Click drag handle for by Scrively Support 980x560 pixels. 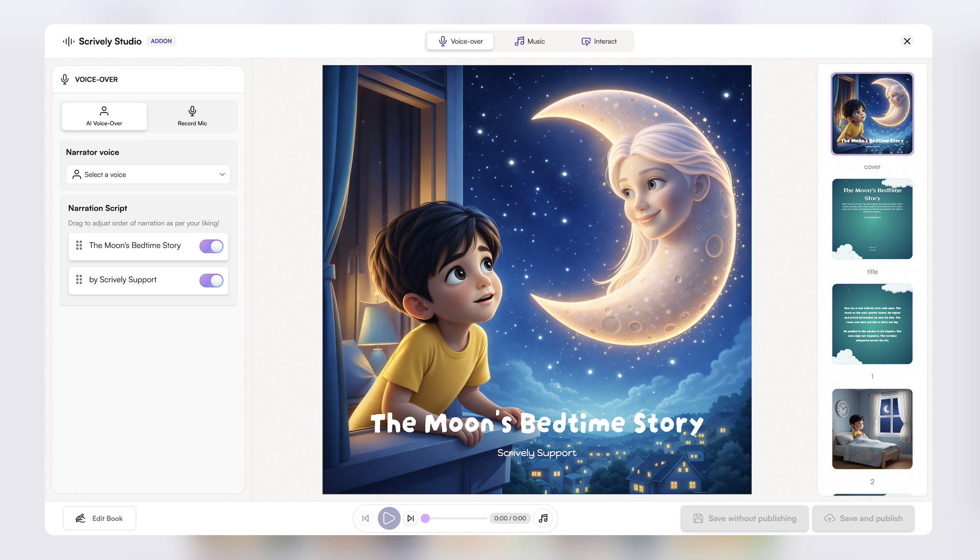pos(79,280)
